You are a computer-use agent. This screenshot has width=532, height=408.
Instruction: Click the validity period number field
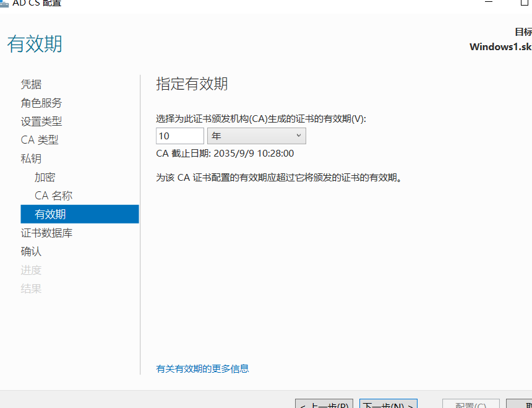click(x=179, y=136)
